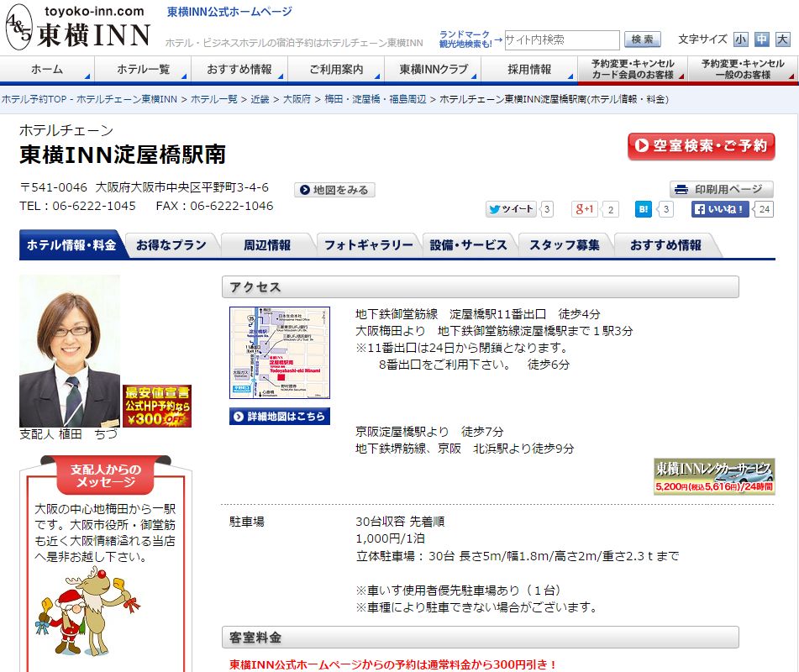Image resolution: width=799 pixels, height=672 pixels.
Task: Click the text 京阪淀屋橋駅より 徒歩7分
Action: click(x=429, y=432)
